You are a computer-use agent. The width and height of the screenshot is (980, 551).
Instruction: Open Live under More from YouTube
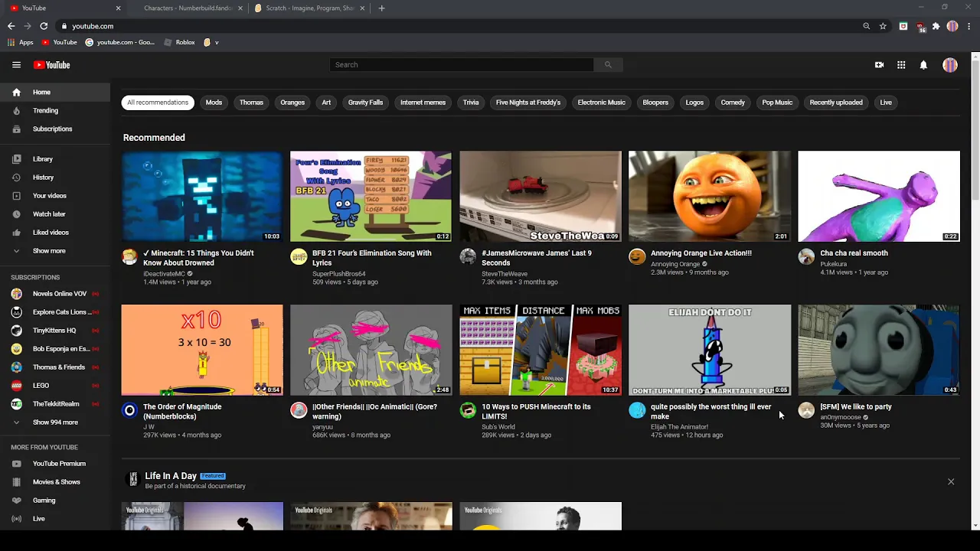coord(55,519)
